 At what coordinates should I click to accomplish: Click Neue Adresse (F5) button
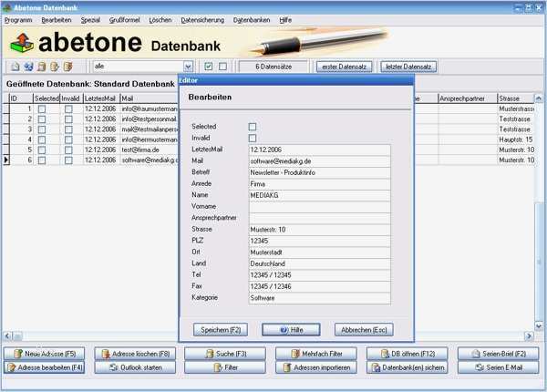[x=45, y=354]
